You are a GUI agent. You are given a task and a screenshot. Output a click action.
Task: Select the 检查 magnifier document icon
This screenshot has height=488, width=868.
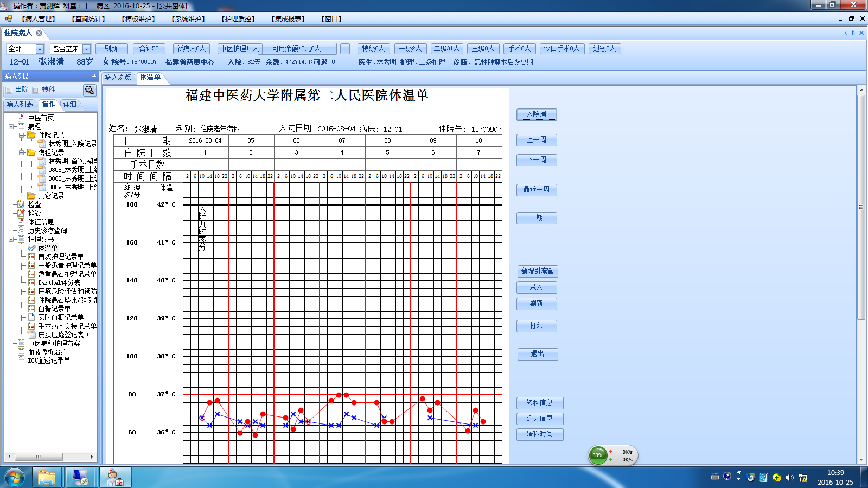coord(21,204)
